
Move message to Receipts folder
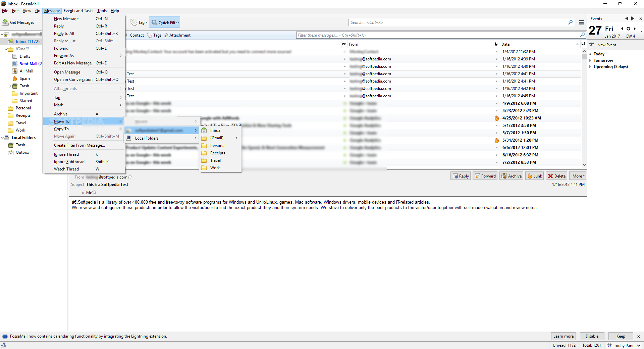coord(220,153)
